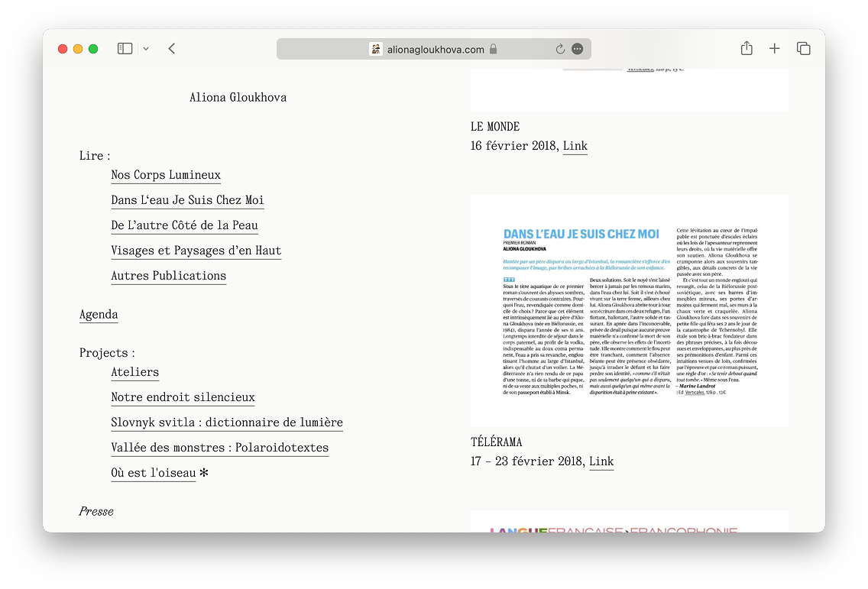868x589 pixels.
Task: Go to the Agenda page
Action: (x=99, y=315)
